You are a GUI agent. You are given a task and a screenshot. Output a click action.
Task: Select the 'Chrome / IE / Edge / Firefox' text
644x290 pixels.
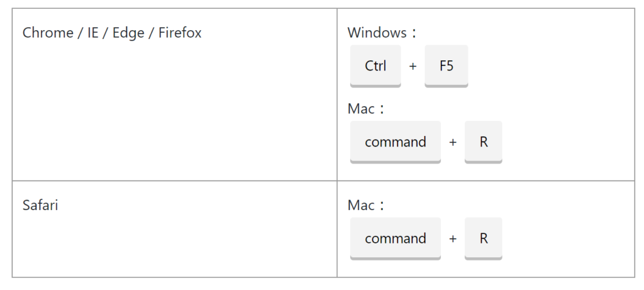[x=112, y=33]
